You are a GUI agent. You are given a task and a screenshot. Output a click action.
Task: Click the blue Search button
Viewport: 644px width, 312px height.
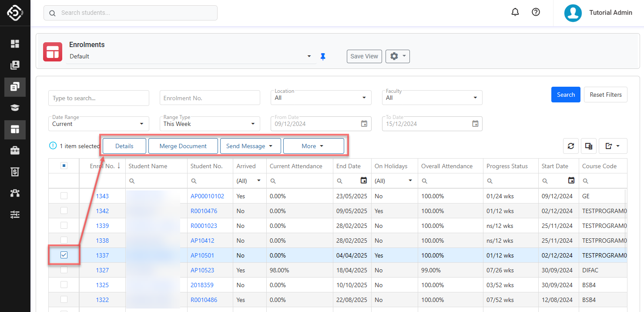pyautogui.click(x=566, y=95)
